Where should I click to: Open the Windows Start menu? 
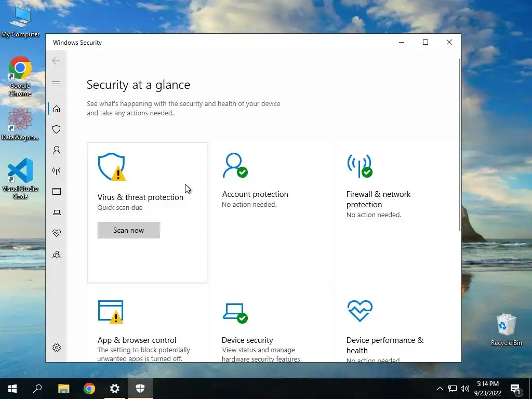pos(12,389)
